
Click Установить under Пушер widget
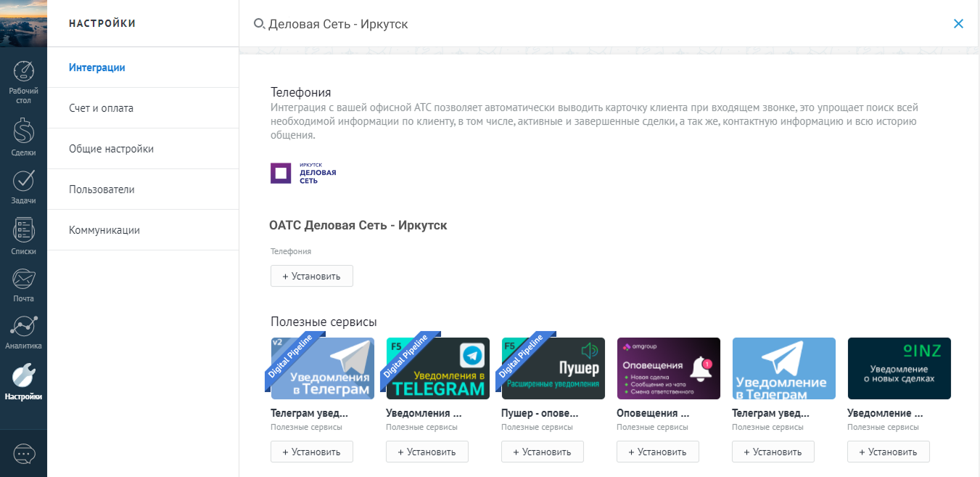point(542,452)
